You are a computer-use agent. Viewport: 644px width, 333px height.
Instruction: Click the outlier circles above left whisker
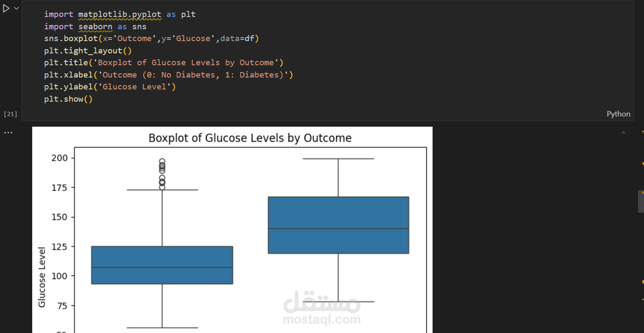click(162, 174)
